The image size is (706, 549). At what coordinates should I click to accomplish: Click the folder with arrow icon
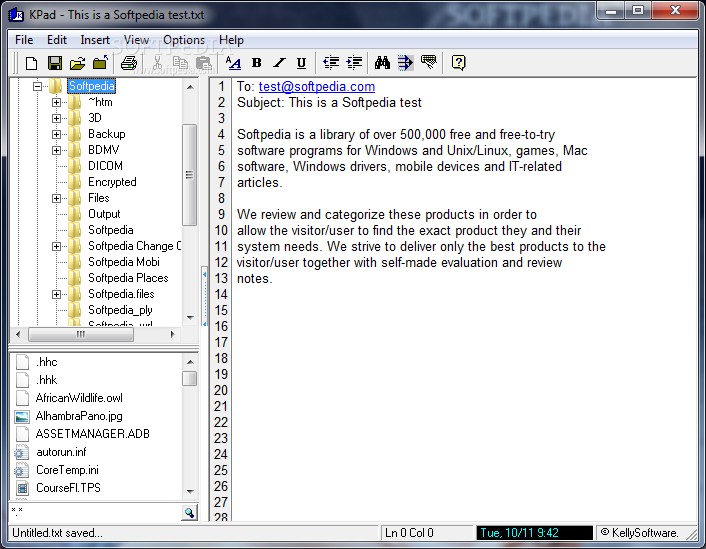(x=100, y=63)
